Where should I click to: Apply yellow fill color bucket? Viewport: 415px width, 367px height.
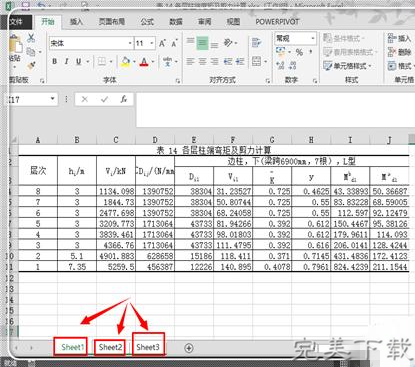[126, 62]
